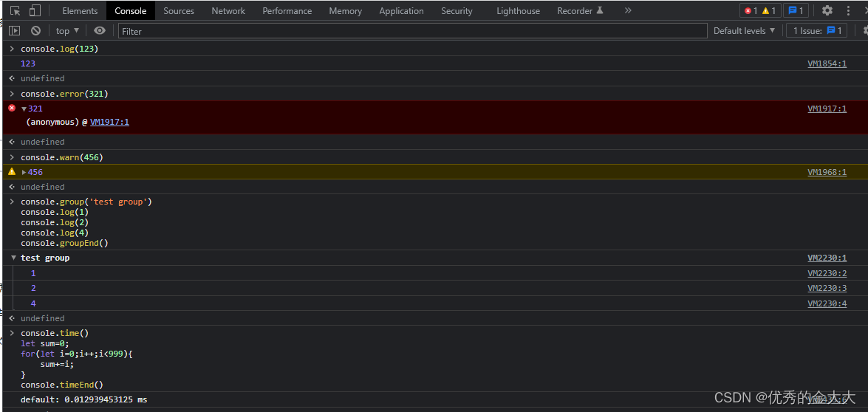
Task: Click the console.log(123) command line
Action: coord(59,49)
